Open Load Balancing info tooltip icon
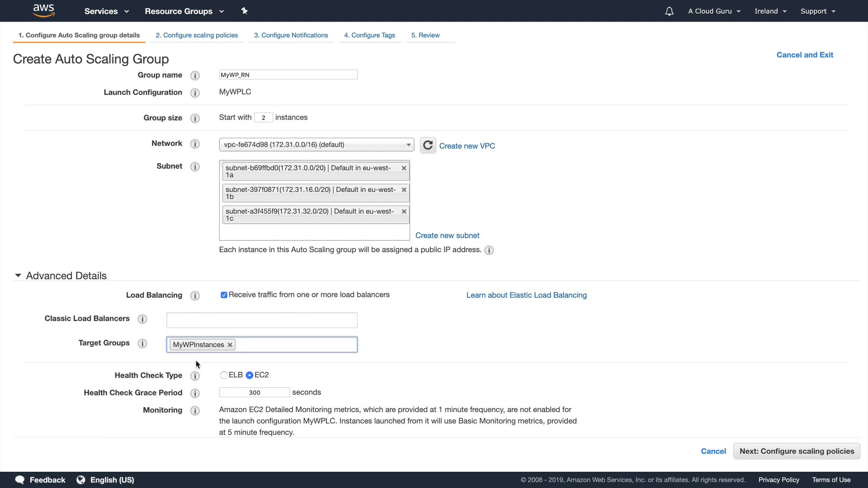The image size is (868, 488). click(195, 296)
